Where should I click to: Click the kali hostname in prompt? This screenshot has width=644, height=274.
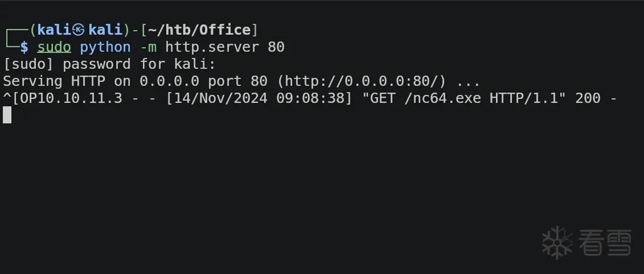(x=105, y=30)
